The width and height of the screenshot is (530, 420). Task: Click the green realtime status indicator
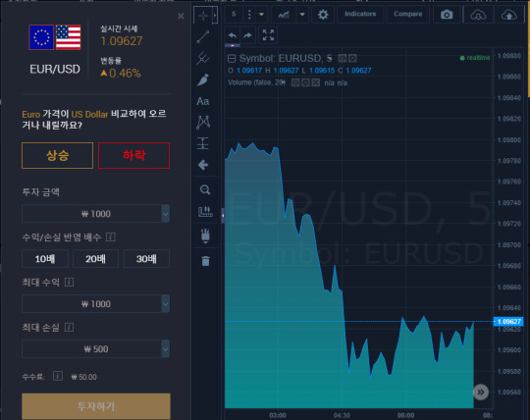475,58
